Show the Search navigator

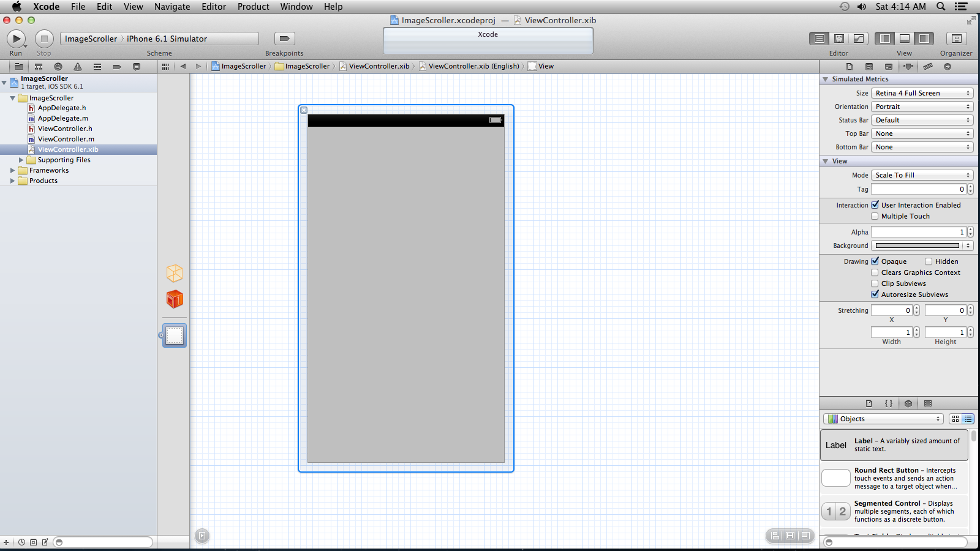[58, 67]
